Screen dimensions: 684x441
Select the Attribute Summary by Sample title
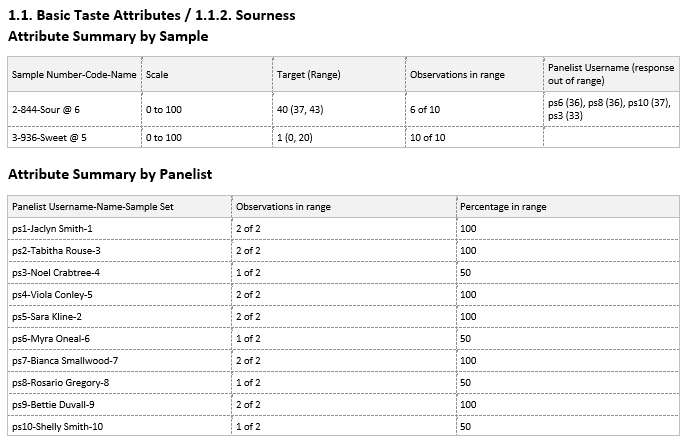(108, 36)
